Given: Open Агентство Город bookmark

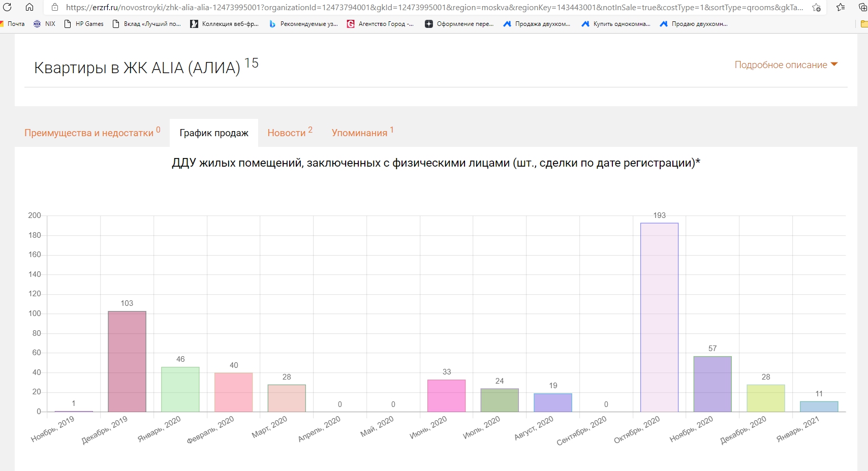Looking at the screenshot, I should (380, 24).
